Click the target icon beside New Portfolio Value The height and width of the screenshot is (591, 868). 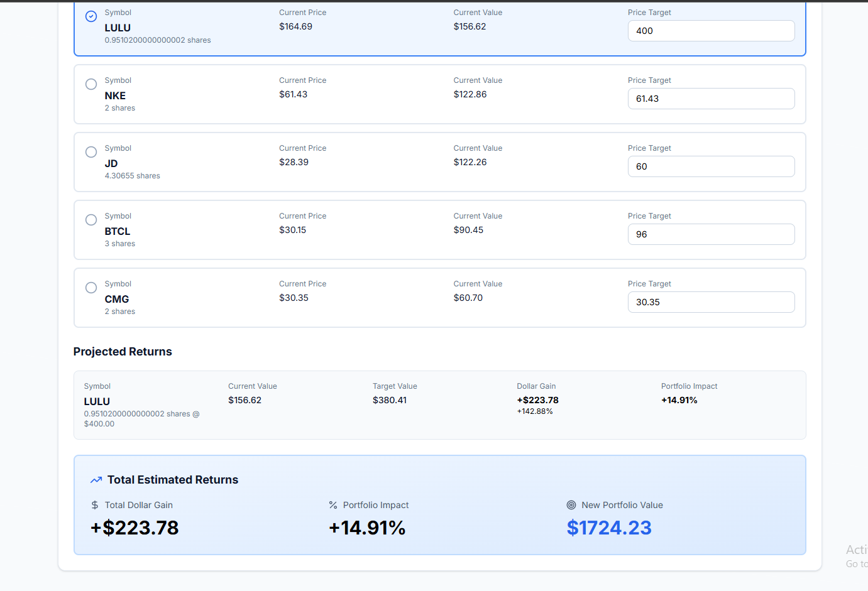[571, 504]
